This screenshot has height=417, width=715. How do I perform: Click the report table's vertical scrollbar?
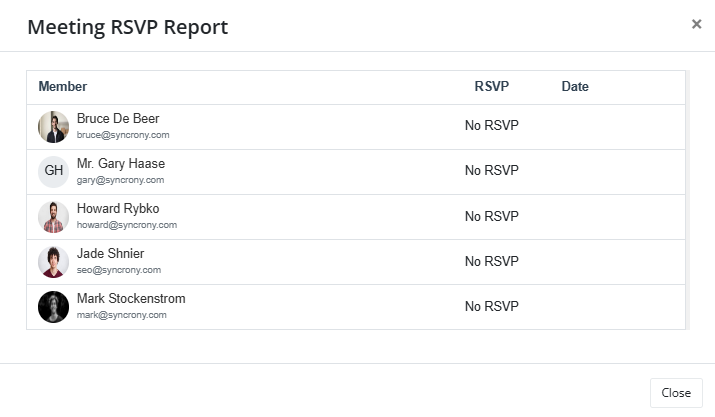(686, 200)
